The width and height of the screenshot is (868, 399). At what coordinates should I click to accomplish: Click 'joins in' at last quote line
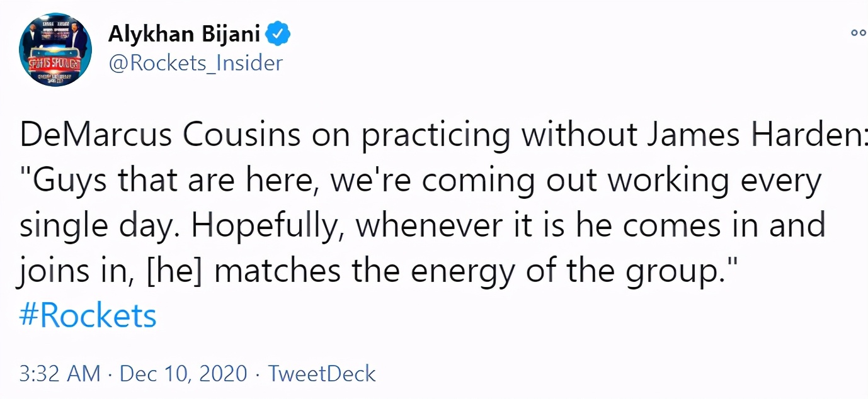point(74,272)
